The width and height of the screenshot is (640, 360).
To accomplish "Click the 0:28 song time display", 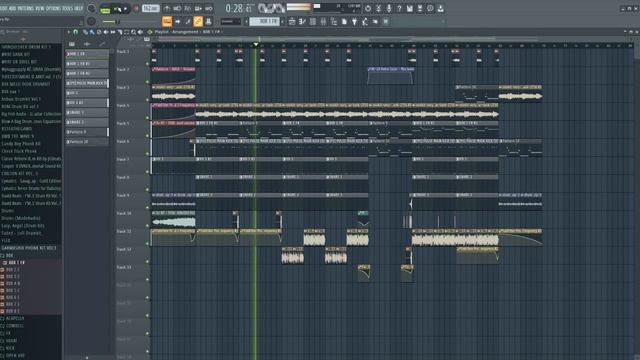I will point(241,9).
